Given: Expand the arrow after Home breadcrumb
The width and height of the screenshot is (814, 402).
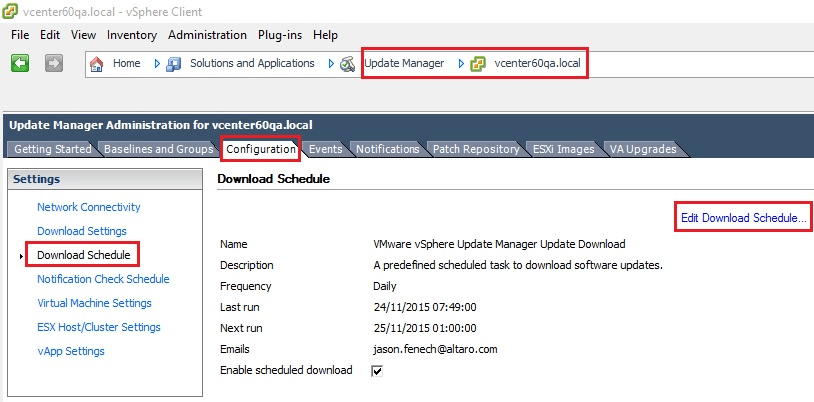Looking at the screenshot, I should point(157,64).
